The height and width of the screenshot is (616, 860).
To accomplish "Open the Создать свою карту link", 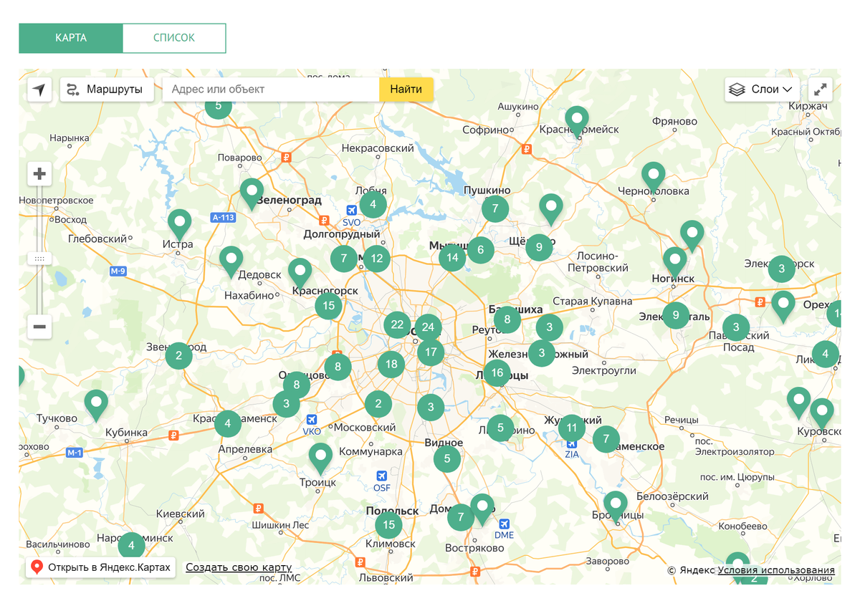I will 239,567.
